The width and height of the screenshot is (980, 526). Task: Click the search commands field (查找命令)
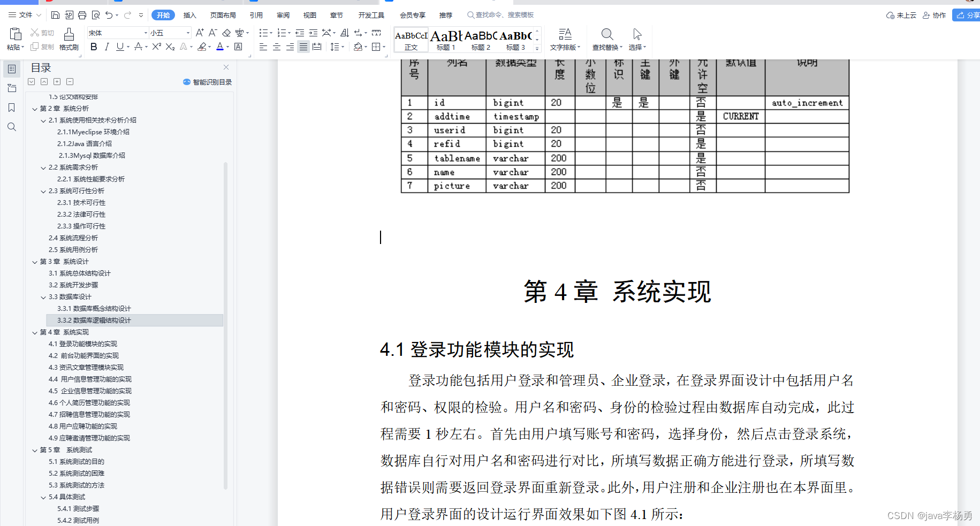coord(500,15)
